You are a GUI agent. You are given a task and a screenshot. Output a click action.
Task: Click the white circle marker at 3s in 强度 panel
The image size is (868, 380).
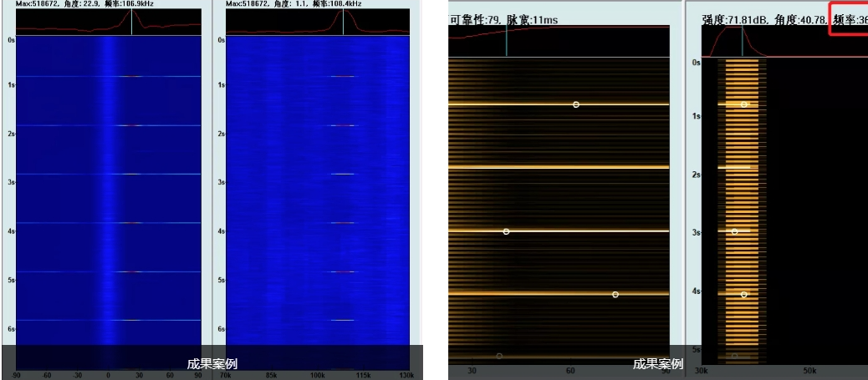coord(734,232)
